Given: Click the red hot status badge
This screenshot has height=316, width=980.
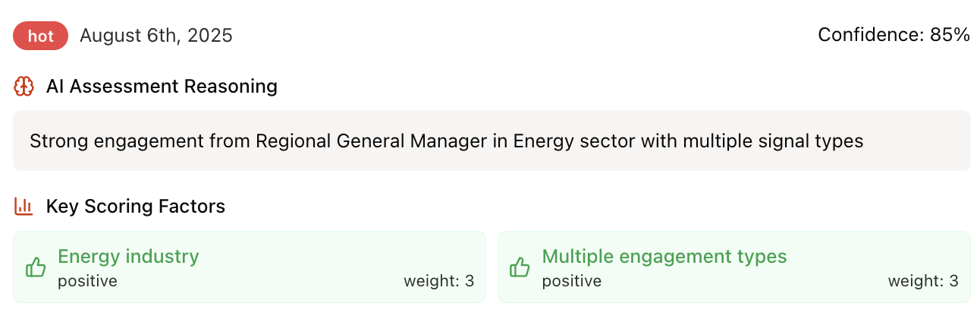Looking at the screenshot, I should pos(41,36).
